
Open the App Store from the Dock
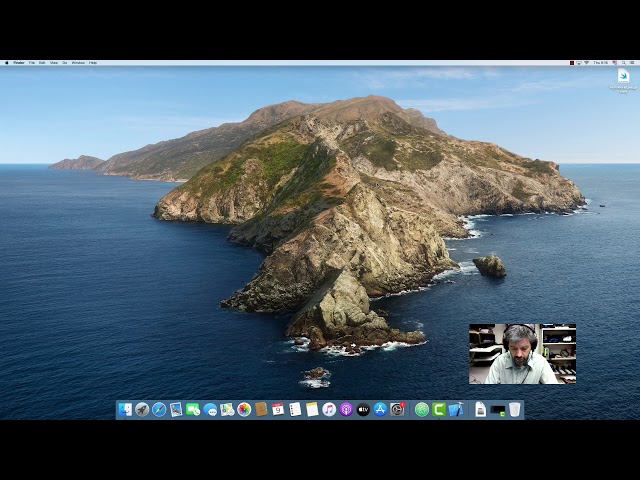380,409
